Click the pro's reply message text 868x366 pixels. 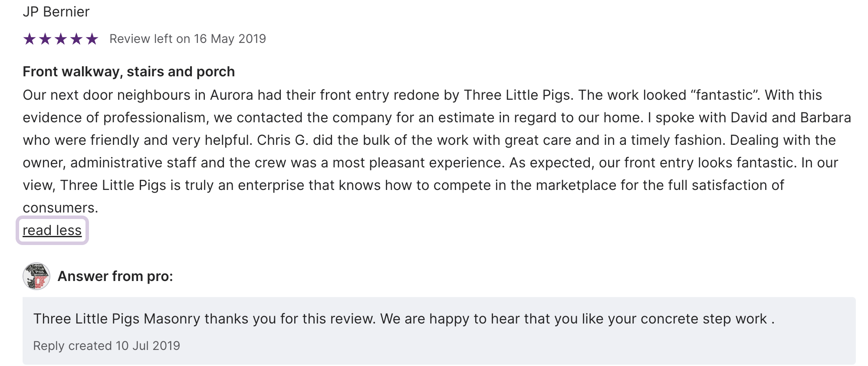tap(404, 319)
